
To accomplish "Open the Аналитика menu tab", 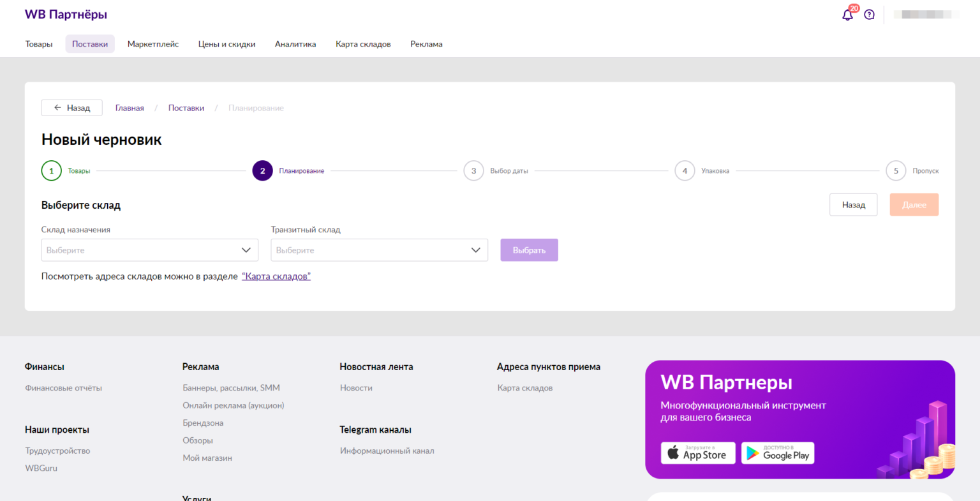I will [x=295, y=44].
